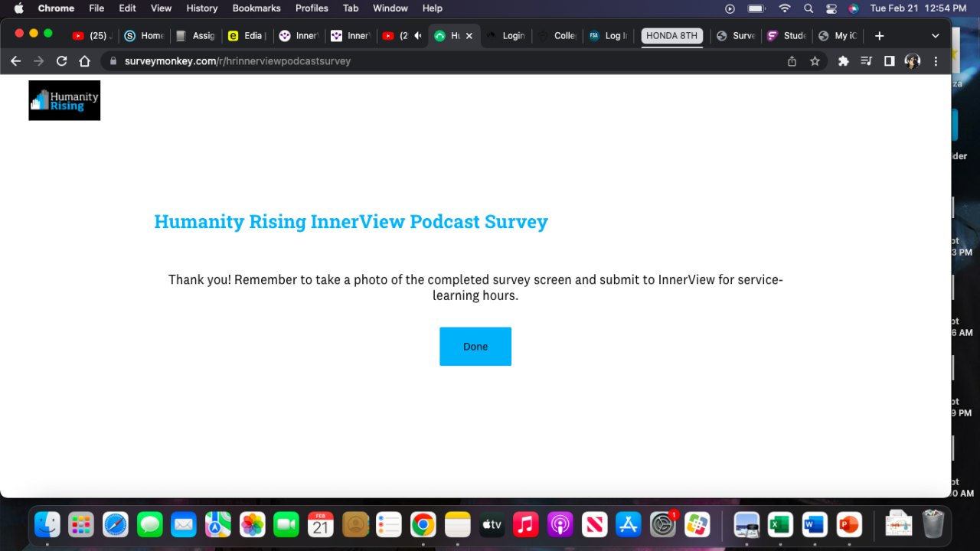Switch to the Log In tab

[609, 36]
